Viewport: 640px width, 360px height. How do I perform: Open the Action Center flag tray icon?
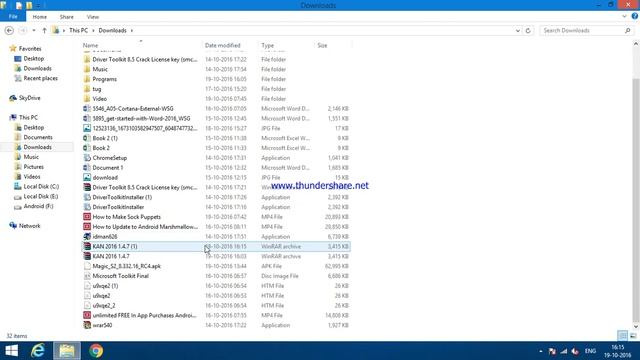pos(552,351)
